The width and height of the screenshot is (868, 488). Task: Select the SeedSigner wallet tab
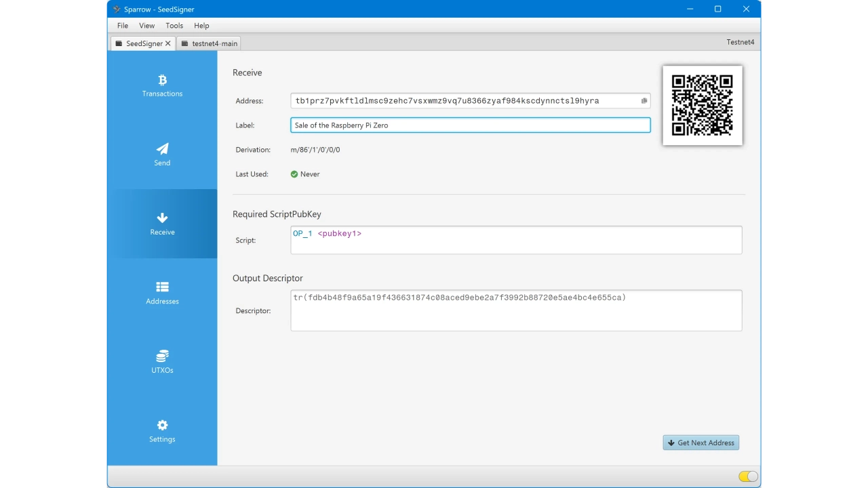tap(139, 43)
